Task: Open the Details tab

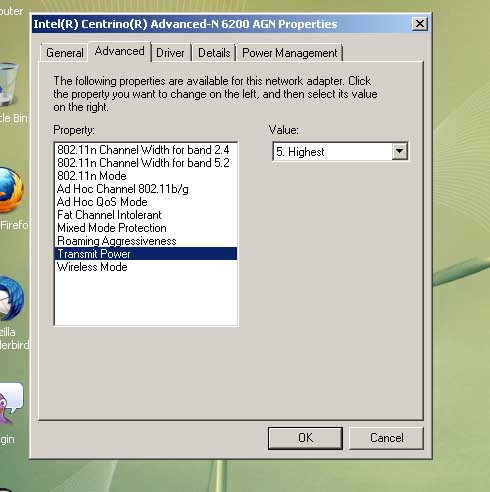Action: pyautogui.click(x=214, y=53)
